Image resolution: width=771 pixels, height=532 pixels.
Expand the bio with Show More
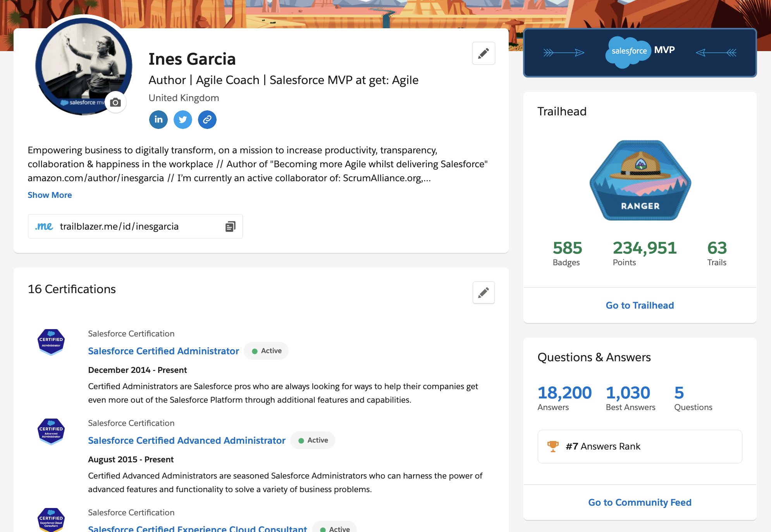point(50,195)
